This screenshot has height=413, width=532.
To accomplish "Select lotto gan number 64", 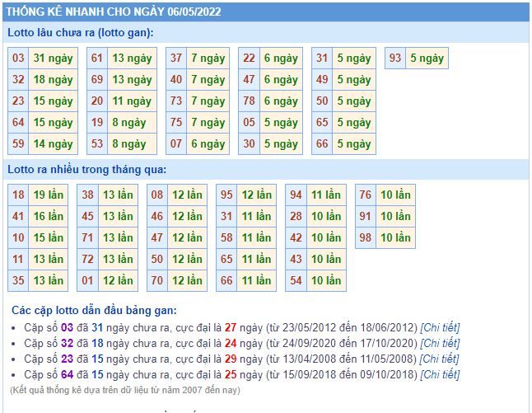I will click(18, 122).
